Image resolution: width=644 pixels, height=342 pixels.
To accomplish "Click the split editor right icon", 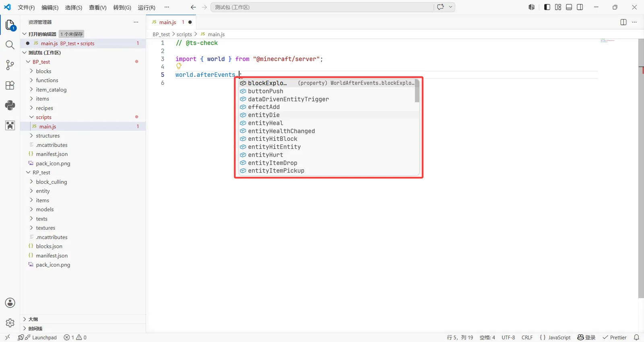I will [x=623, y=22].
